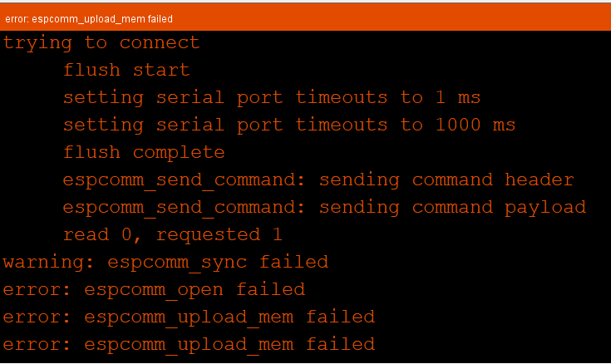This screenshot has width=611, height=364.
Task: Click the 'timeouts to 1 ms' line
Action: pos(272,97)
